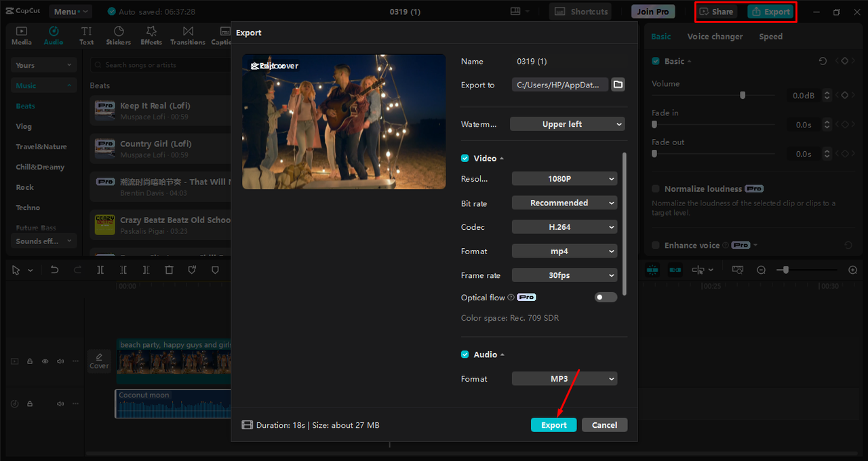868x461 pixels.
Task: Click the export preview cover thumbnail
Action: (344, 121)
